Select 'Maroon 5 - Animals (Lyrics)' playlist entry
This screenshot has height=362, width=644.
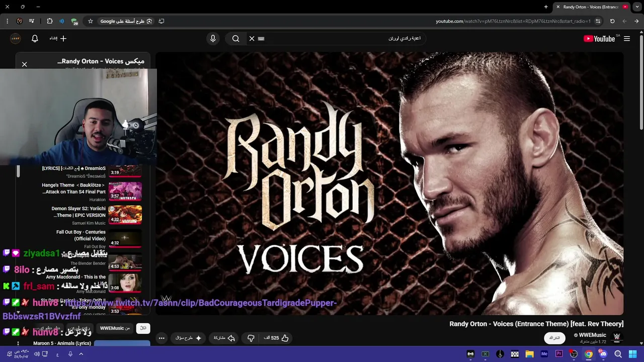(x=62, y=343)
